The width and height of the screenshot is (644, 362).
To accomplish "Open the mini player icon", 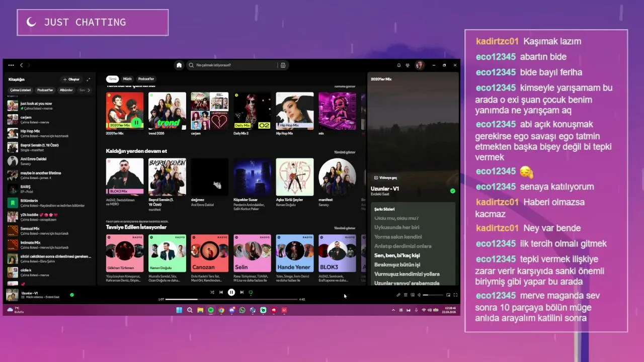I will (448, 295).
